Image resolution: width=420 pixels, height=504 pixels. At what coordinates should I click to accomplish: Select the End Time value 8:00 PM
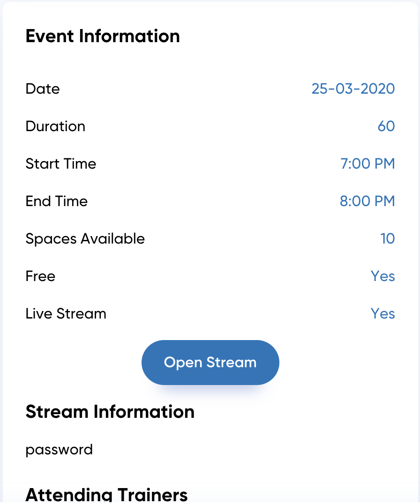click(367, 201)
